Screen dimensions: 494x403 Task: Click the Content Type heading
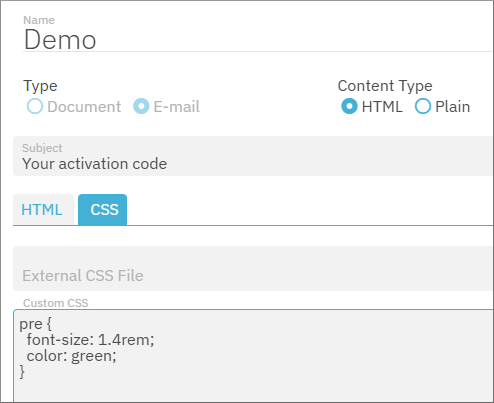(x=385, y=86)
